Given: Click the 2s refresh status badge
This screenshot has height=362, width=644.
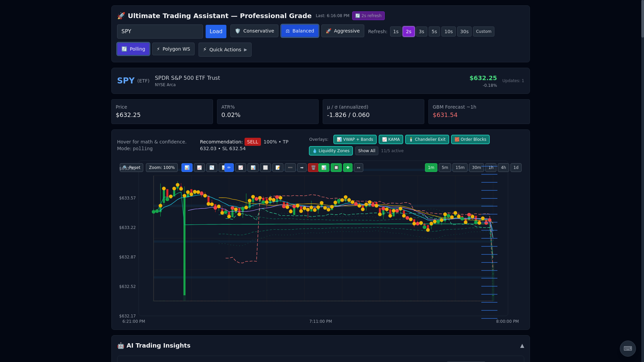Looking at the screenshot, I should [368, 16].
